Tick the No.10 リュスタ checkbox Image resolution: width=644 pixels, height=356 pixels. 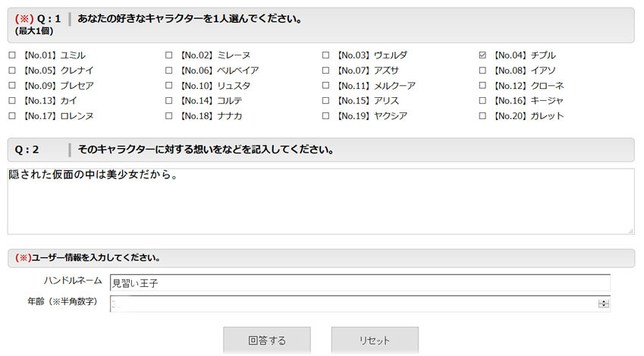coord(169,86)
